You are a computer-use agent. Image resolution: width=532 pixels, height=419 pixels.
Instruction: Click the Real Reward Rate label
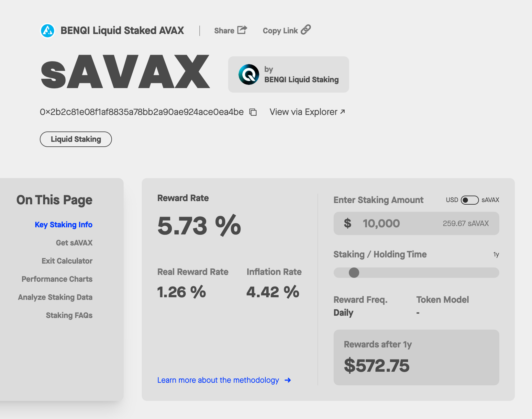[193, 272]
